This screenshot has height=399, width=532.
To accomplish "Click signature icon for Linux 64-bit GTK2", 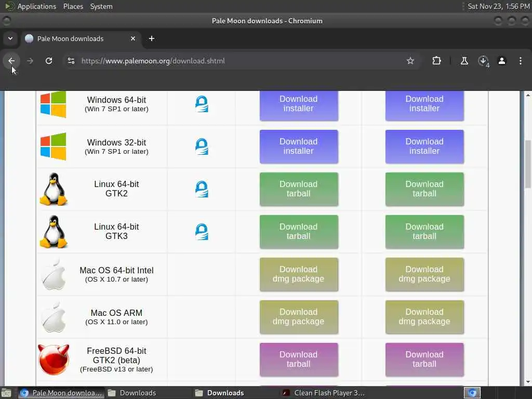I will [202, 189].
